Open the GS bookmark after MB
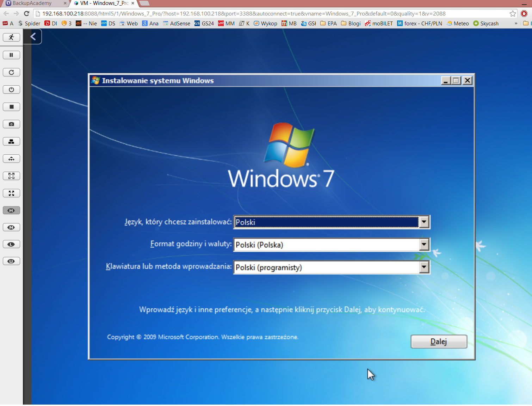This screenshot has height=406, width=532. coord(309,23)
